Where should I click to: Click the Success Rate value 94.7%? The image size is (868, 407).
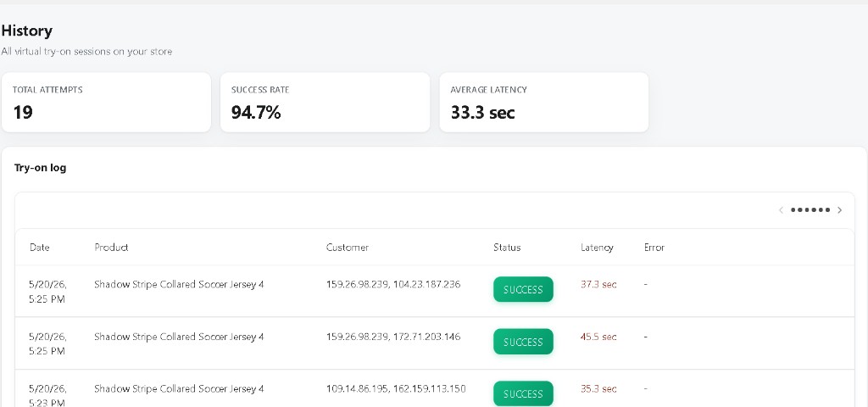click(256, 113)
